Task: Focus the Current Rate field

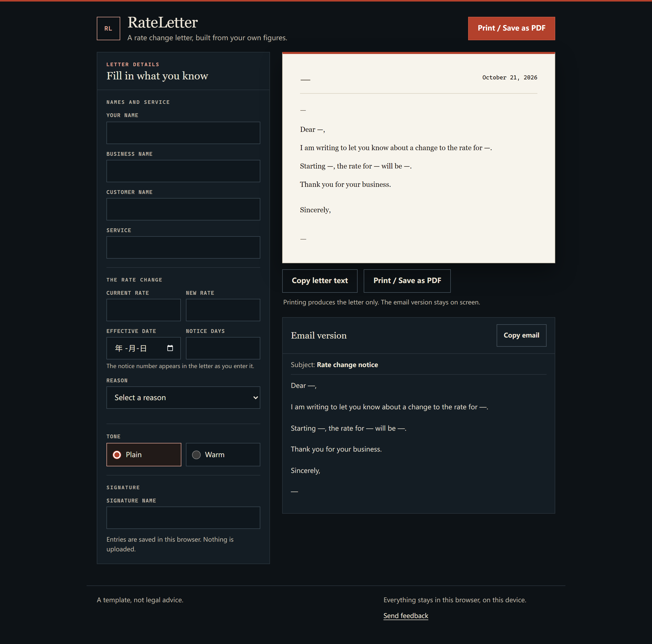Action: pos(143,310)
